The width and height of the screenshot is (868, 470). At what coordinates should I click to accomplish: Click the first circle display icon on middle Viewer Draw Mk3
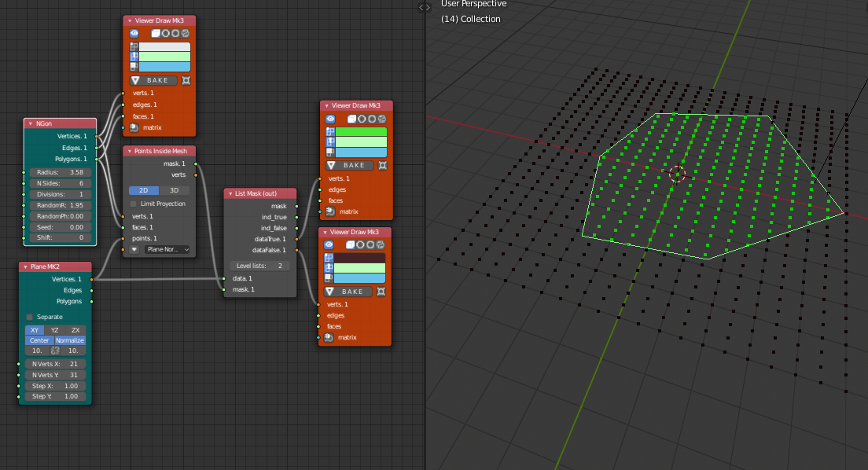click(362, 119)
